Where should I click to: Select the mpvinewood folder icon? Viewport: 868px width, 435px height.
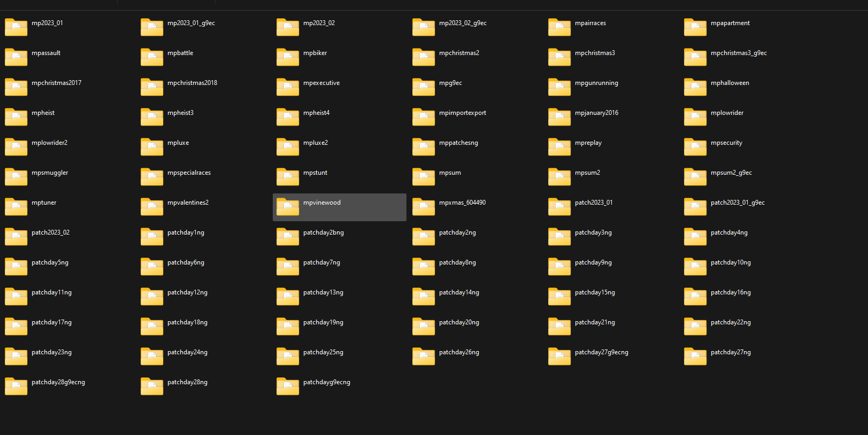click(288, 207)
